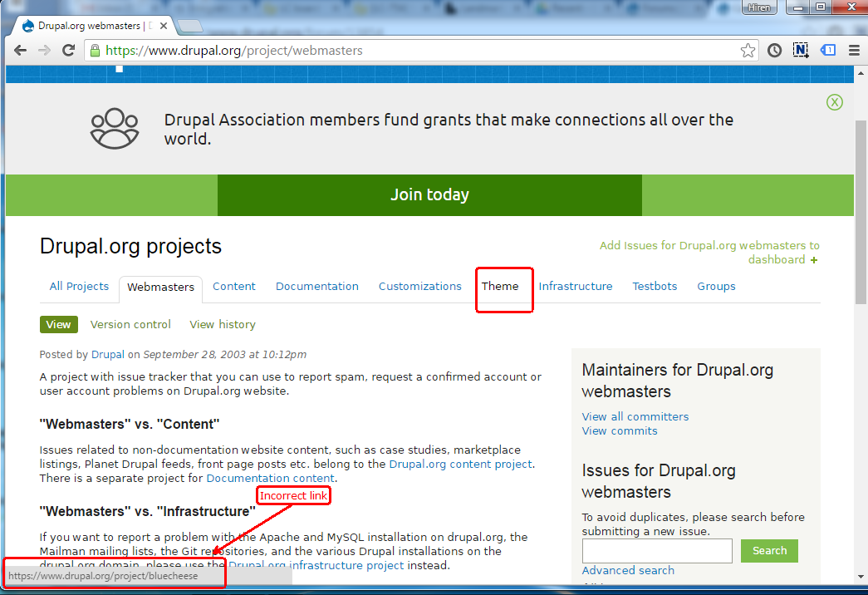This screenshot has width=868, height=595.
Task: Select the Webmasters tab
Action: 160,287
